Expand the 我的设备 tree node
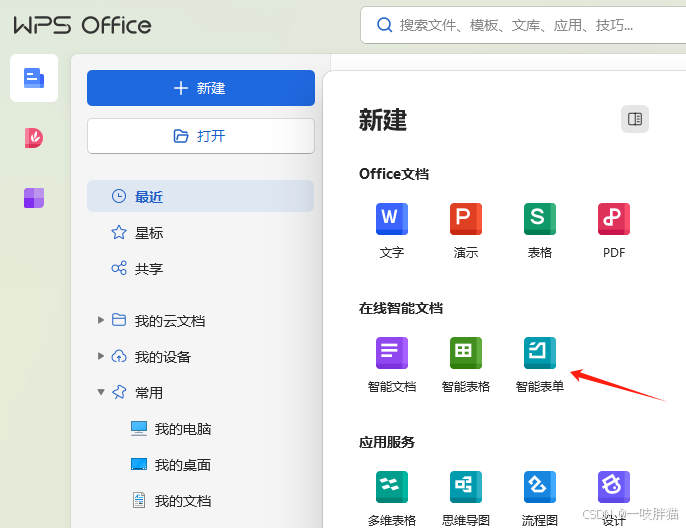 (101, 356)
